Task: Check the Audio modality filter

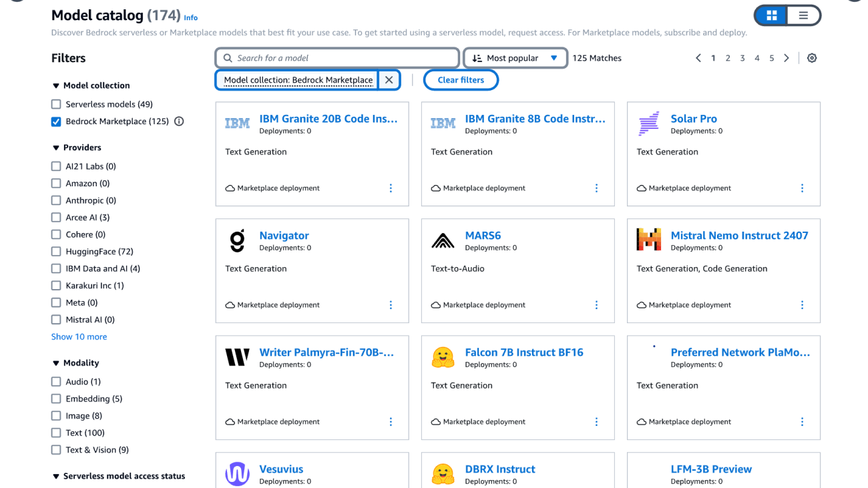Action: (x=56, y=382)
